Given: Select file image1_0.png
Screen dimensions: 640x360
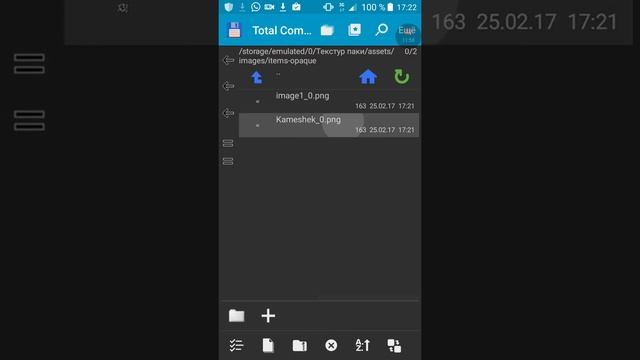Looking at the screenshot, I should click(x=329, y=101).
